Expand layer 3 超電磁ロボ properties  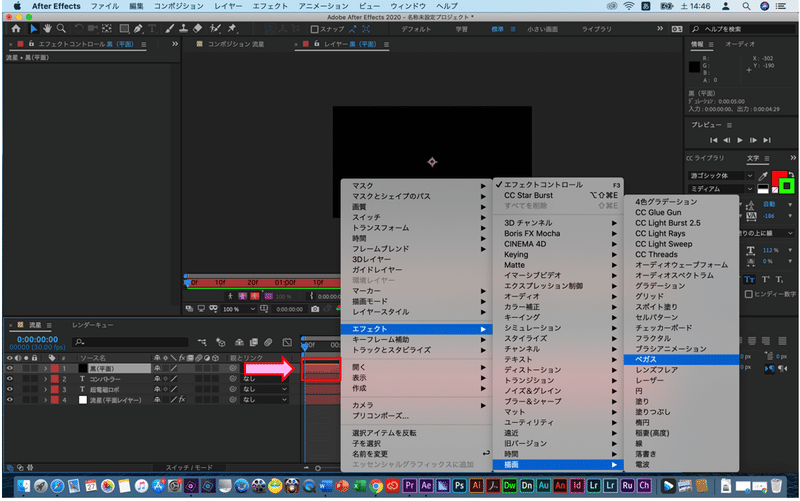45,390
